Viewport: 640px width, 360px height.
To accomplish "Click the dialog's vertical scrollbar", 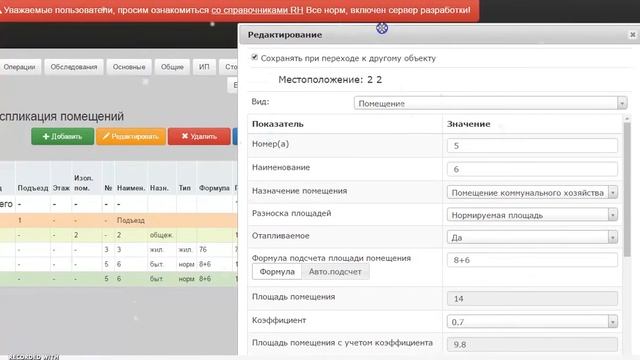I will pyautogui.click(x=627, y=189).
